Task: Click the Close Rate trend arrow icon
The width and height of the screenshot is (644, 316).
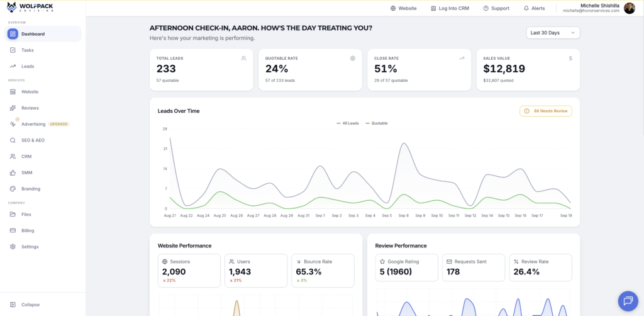Action: point(462,59)
